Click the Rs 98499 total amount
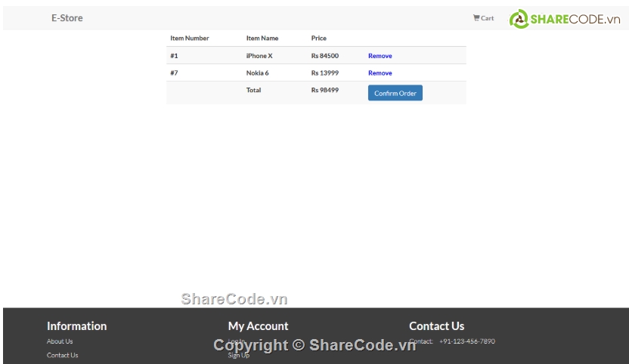 (x=324, y=90)
